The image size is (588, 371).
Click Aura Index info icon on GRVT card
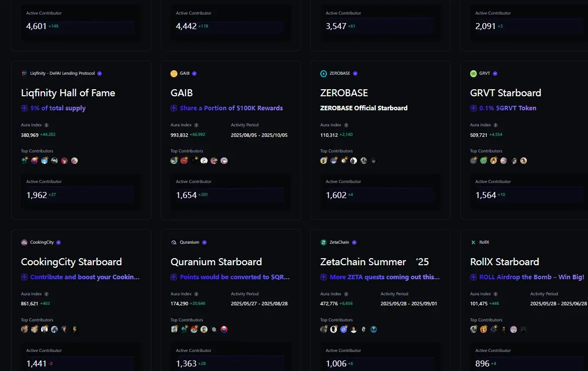496,125
